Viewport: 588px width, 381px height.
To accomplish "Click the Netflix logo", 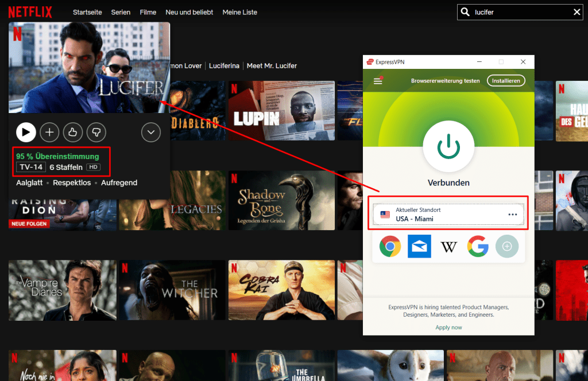I will 30,12.
